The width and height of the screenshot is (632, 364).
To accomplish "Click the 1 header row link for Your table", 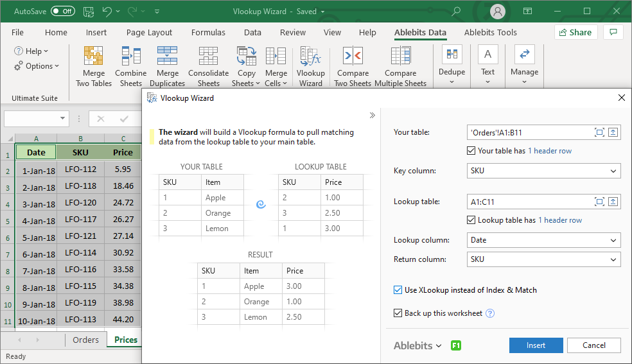I will coord(550,151).
